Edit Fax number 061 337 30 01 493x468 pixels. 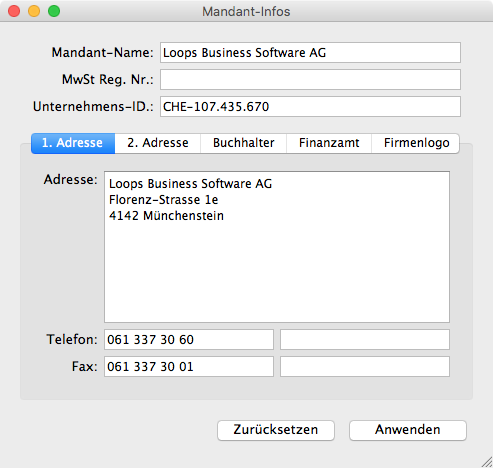(x=189, y=367)
